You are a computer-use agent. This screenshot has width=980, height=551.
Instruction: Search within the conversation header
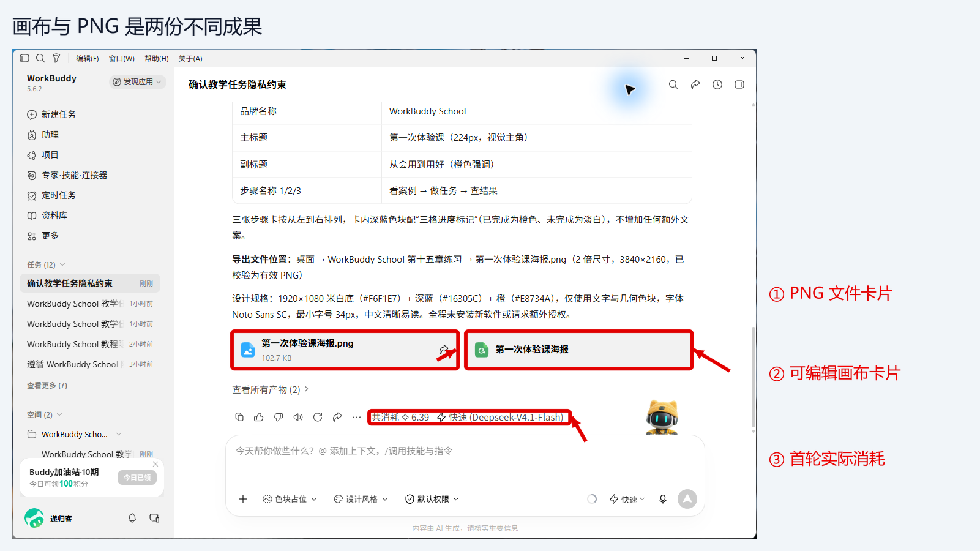673,84
